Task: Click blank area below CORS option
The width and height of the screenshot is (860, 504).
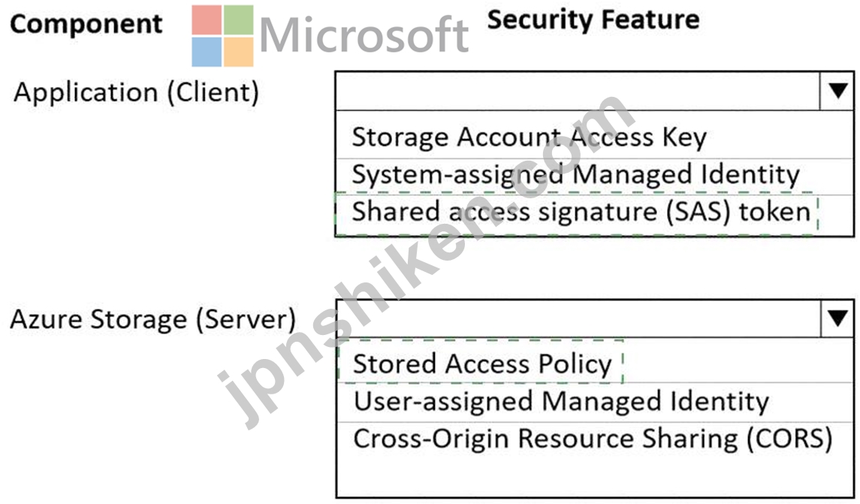Action: click(595, 476)
